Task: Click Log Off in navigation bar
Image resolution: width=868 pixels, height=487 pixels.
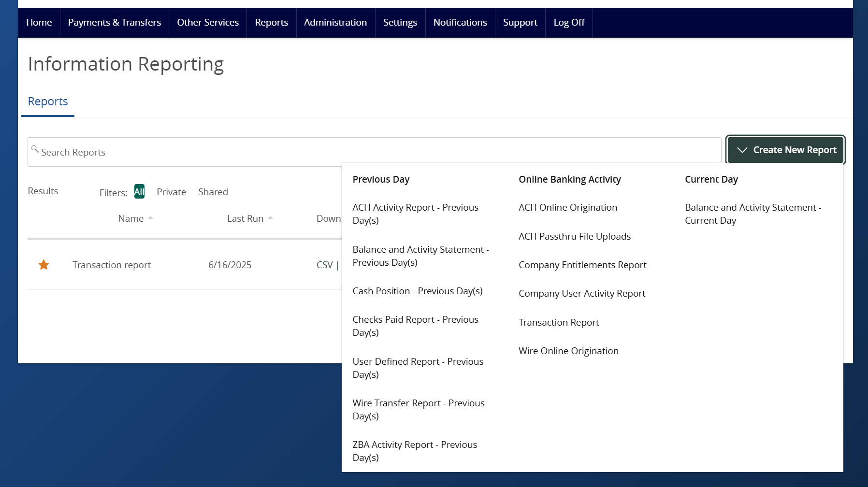Action: coord(569,23)
